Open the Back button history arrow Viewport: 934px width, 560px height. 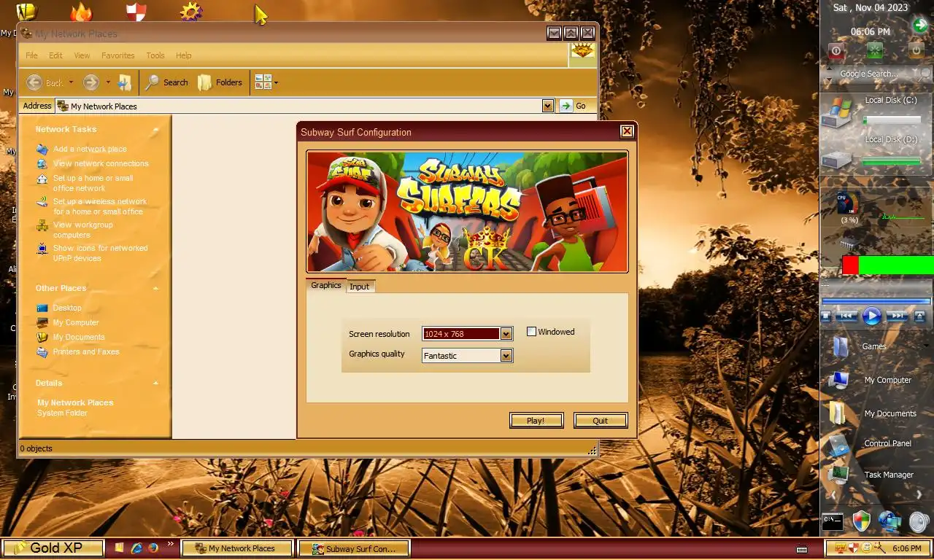point(71,83)
